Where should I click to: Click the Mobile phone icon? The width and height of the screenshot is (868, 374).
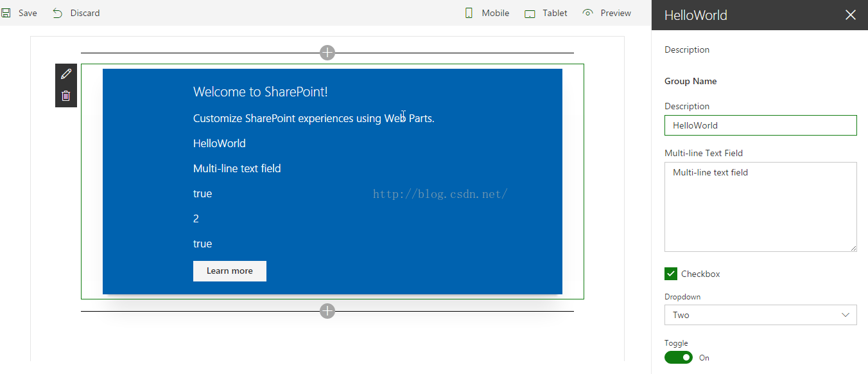click(x=469, y=13)
